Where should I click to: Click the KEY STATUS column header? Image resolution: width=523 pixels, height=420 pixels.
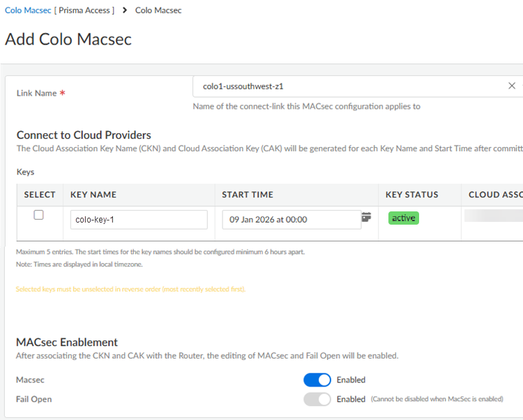click(412, 195)
